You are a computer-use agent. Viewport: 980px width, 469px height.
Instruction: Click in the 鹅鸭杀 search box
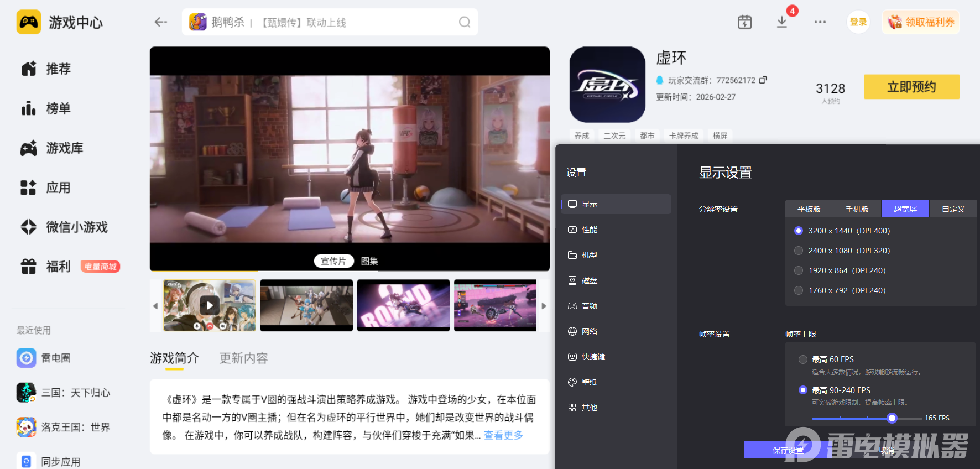click(330, 22)
